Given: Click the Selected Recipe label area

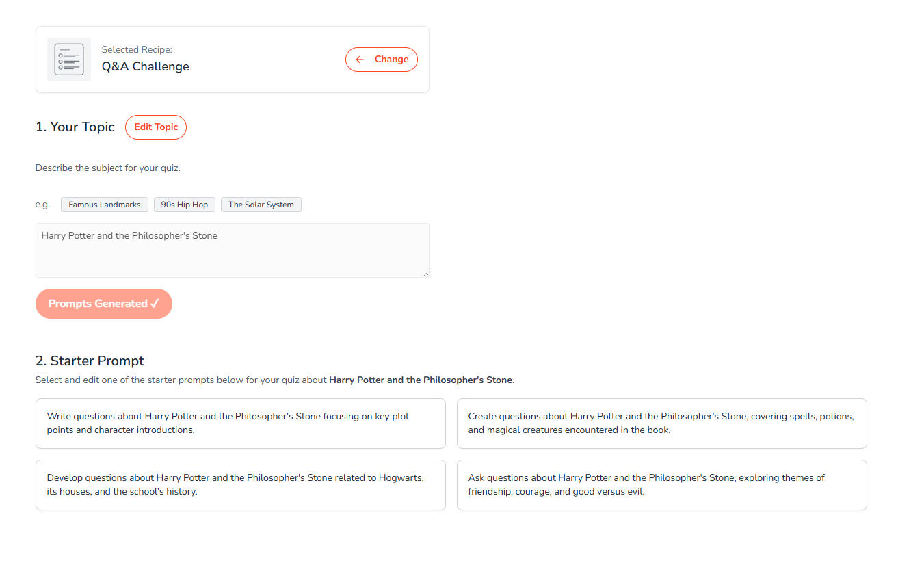Looking at the screenshot, I should [136, 49].
